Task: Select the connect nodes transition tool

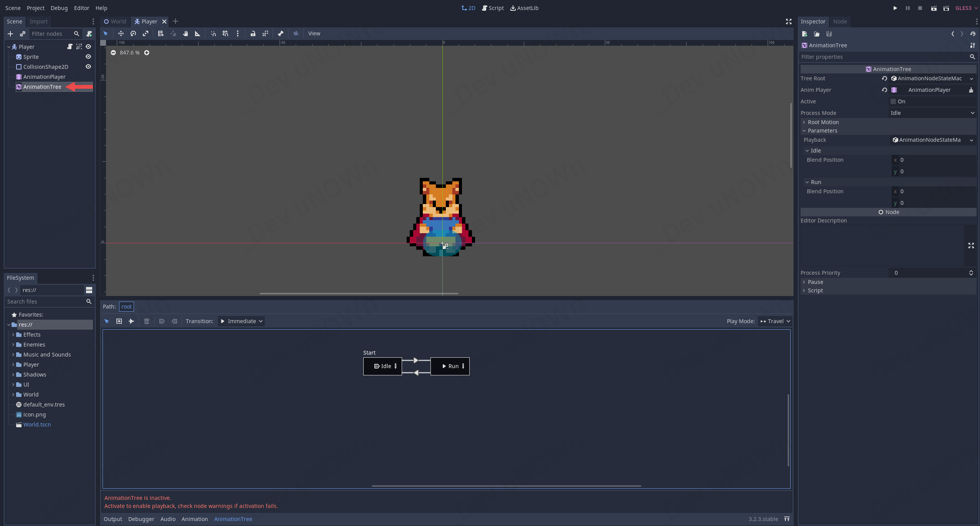Action: 131,321
